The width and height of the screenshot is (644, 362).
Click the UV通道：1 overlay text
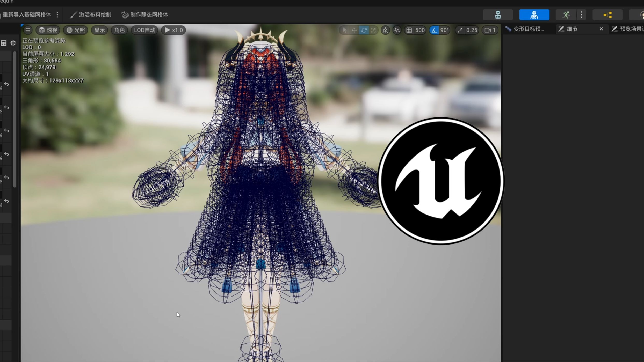(x=35, y=74)
